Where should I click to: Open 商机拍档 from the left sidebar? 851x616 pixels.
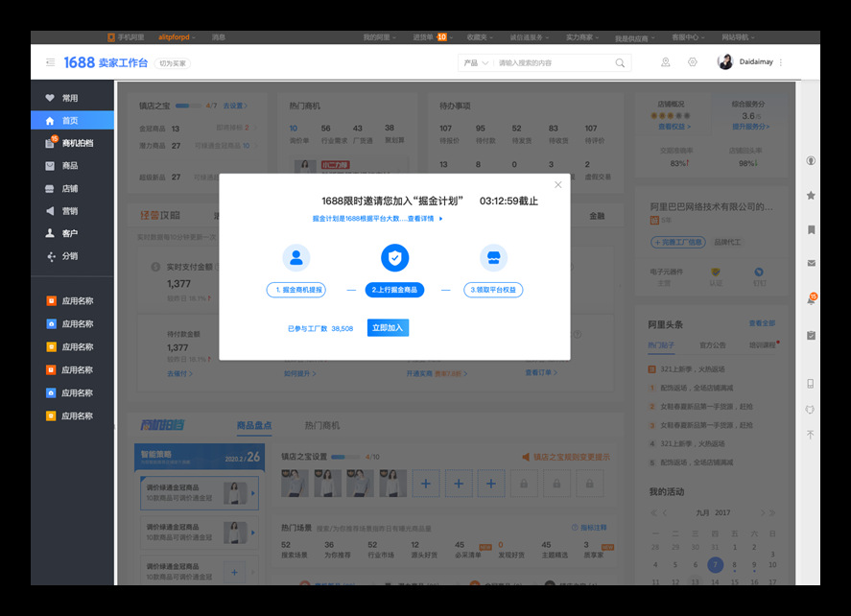point(72,142)
